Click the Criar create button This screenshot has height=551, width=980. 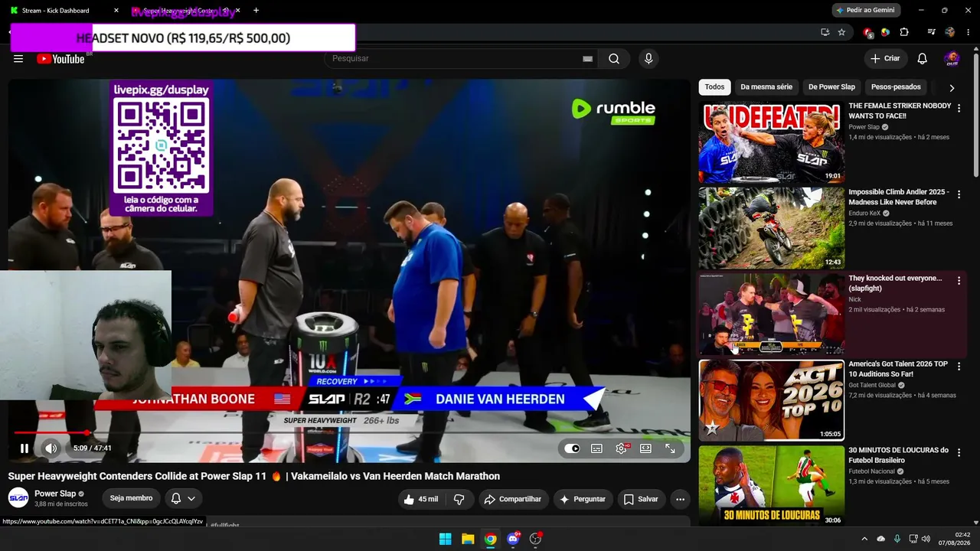(885, 59)
